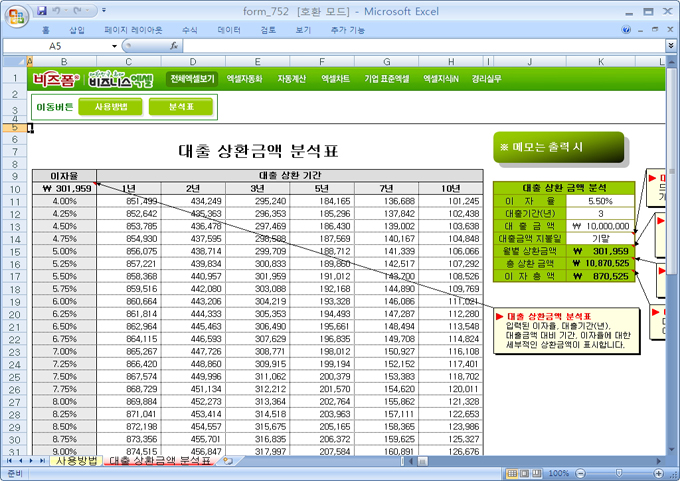
Task: Click the Undo icon in title bar
Action: point(58,10)
